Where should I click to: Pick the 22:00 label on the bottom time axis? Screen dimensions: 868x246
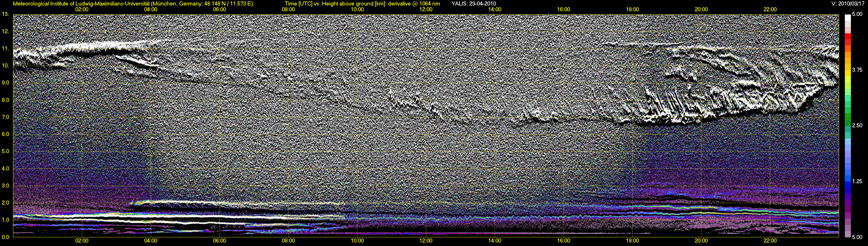[x=770, y=241]
